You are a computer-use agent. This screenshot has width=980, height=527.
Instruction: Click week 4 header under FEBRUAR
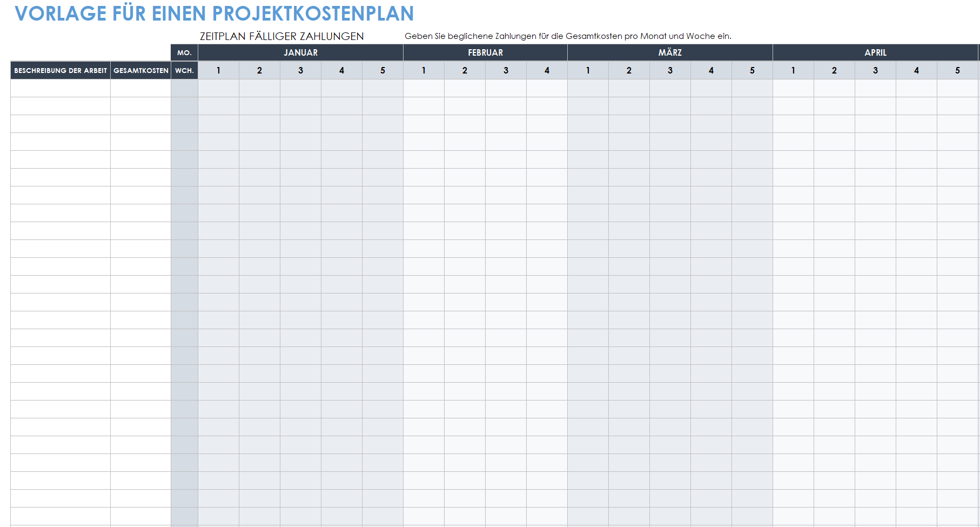[547, 70]
